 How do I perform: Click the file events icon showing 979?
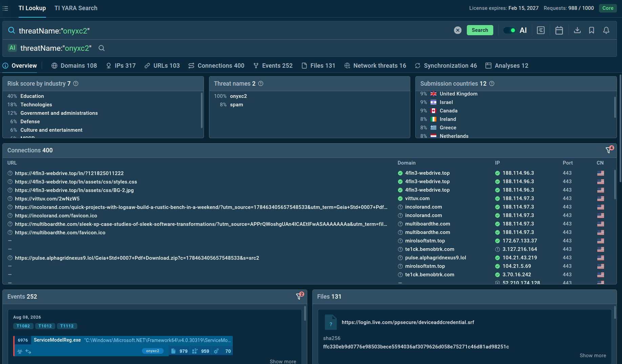click(x=173, y=351)
